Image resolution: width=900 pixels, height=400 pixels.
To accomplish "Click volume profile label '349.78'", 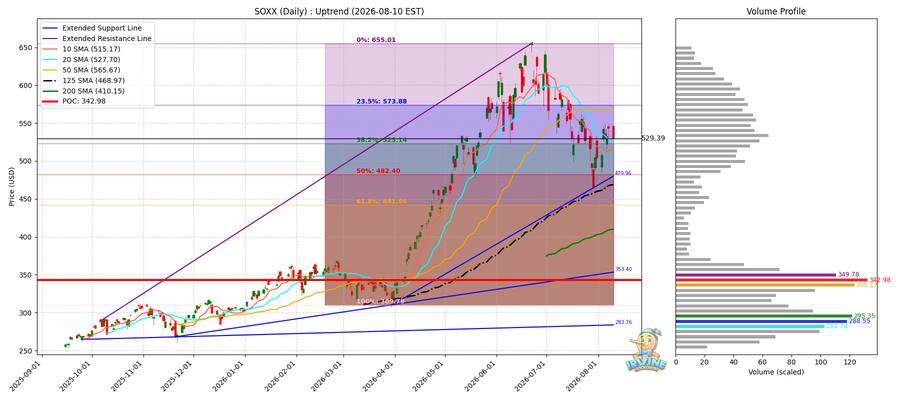I will (849, 275).
